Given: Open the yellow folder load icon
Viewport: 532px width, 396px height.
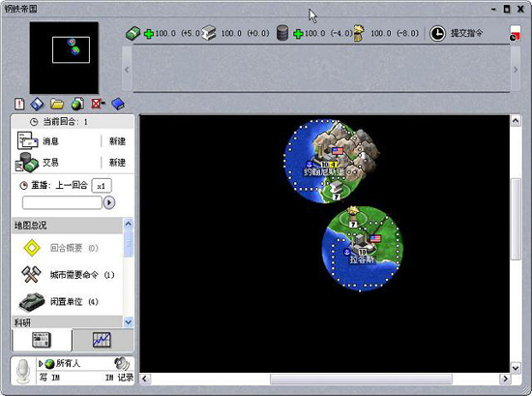Looking at the screenshot, I should 57,104.
